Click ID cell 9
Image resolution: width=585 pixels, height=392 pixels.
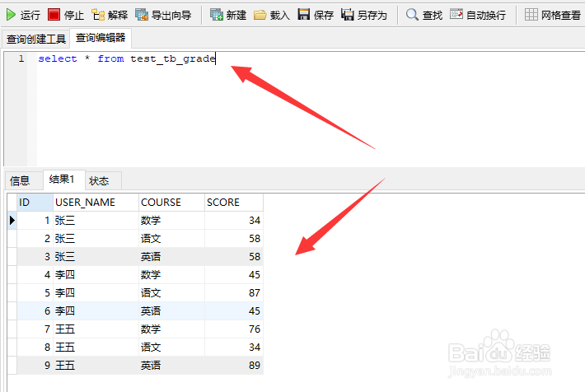35,365
